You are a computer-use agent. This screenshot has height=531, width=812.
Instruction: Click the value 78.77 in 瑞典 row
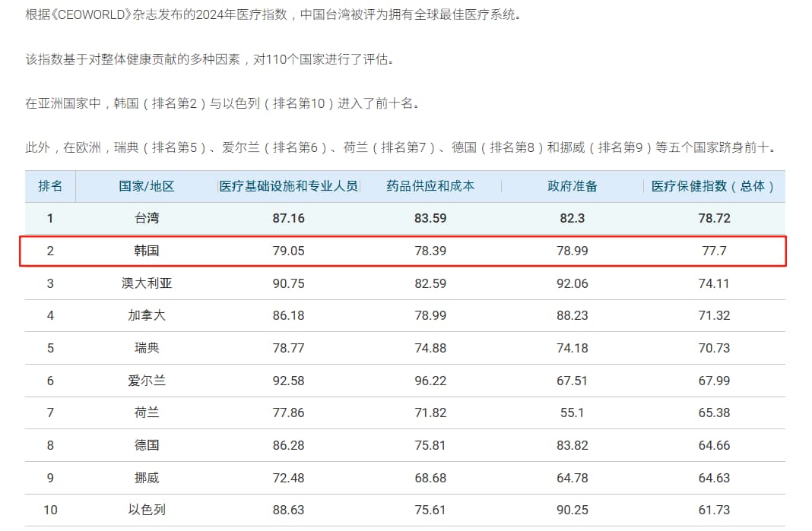coord(288,349)
